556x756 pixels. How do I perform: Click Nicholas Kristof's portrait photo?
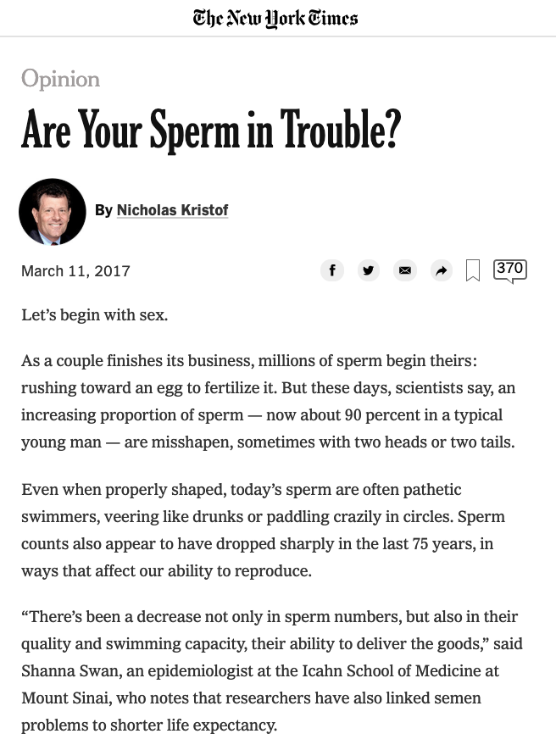pyautogui.click(x=53, y=212)
